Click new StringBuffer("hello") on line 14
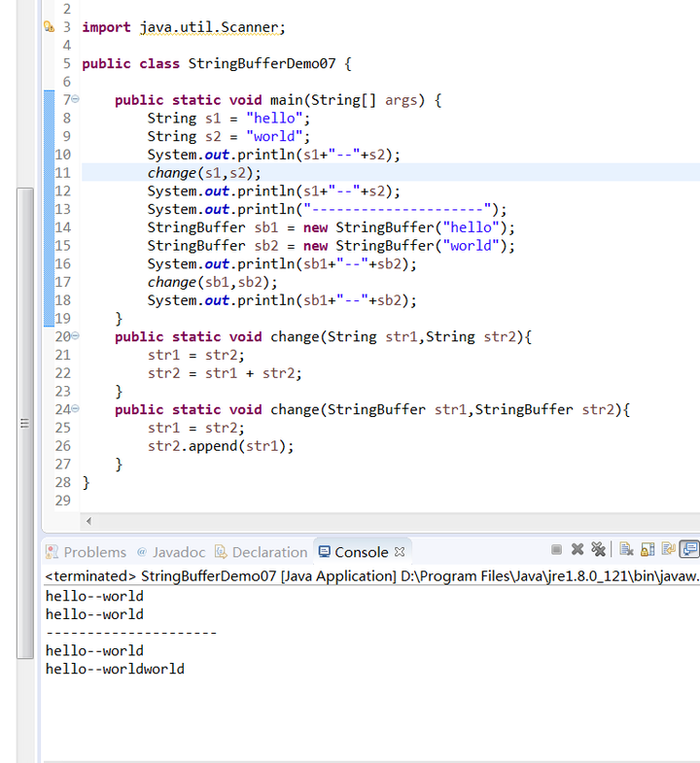Image resolution: width=700 pixels, height=763 pixels. point(404,227)
